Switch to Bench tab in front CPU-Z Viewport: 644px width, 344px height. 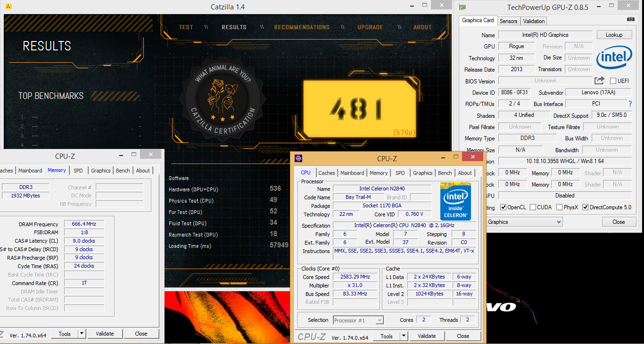point(445,173)
